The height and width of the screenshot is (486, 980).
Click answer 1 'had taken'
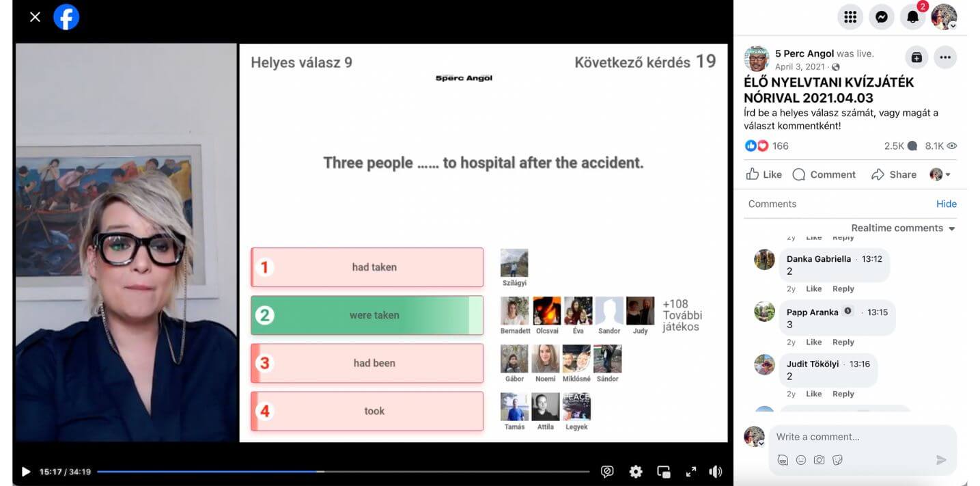point(367,267)
